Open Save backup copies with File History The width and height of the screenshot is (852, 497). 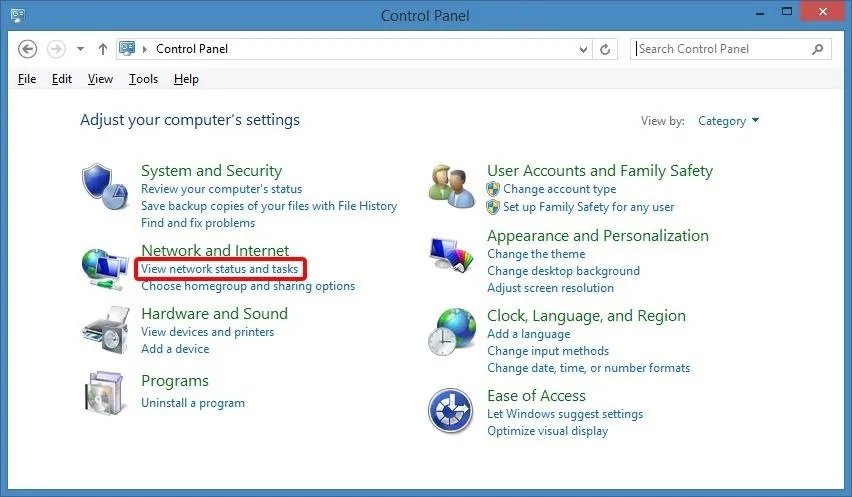tap(269, 206)
